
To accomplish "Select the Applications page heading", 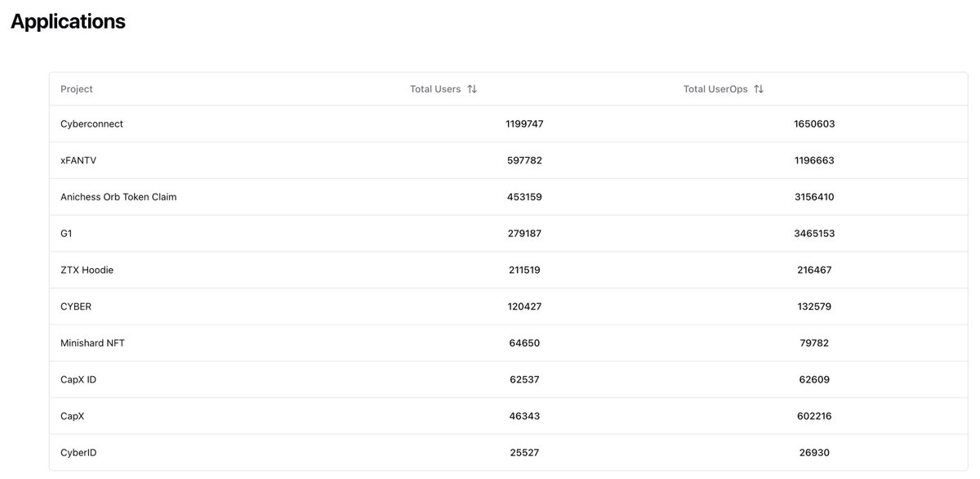I will (x=68, y=22).
